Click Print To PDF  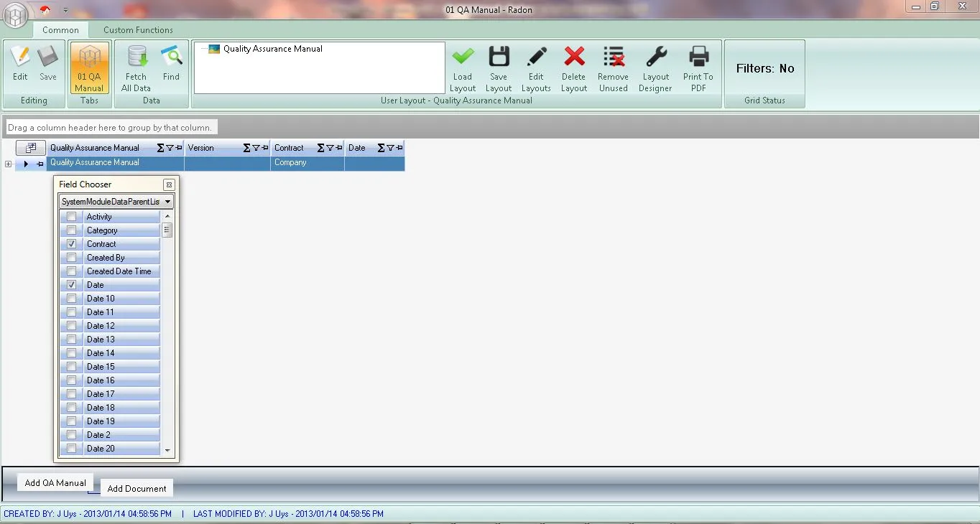tap(698, 69)
